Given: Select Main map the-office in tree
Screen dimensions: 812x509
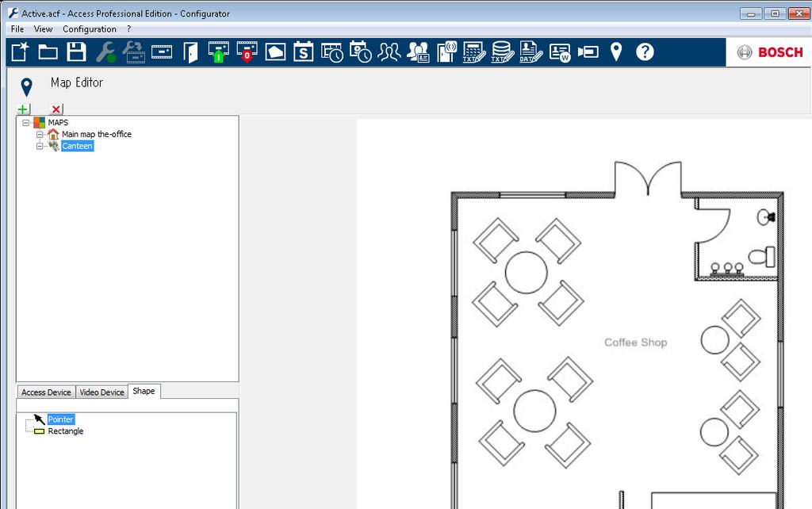Looking at the screenshot, I should click(x=97, y=134).
